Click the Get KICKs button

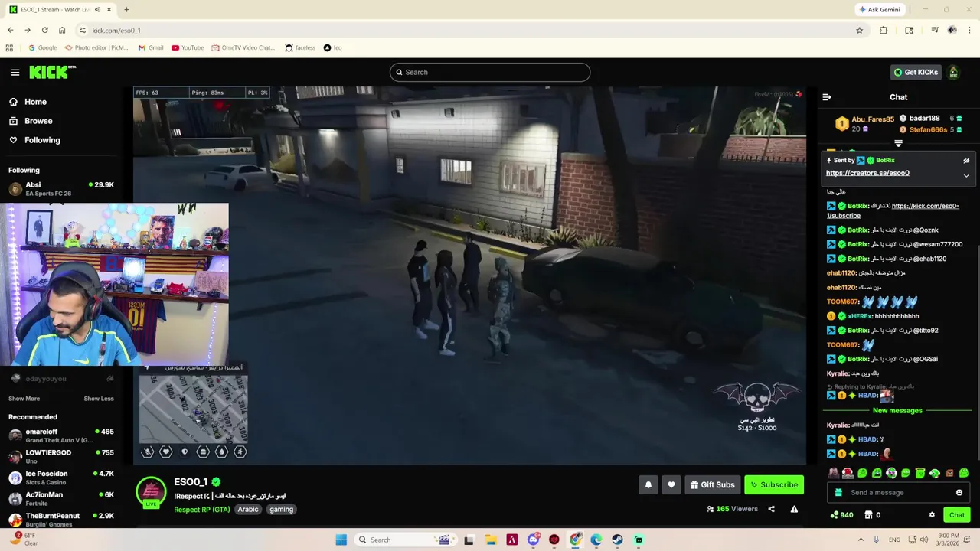coord(916,72)
